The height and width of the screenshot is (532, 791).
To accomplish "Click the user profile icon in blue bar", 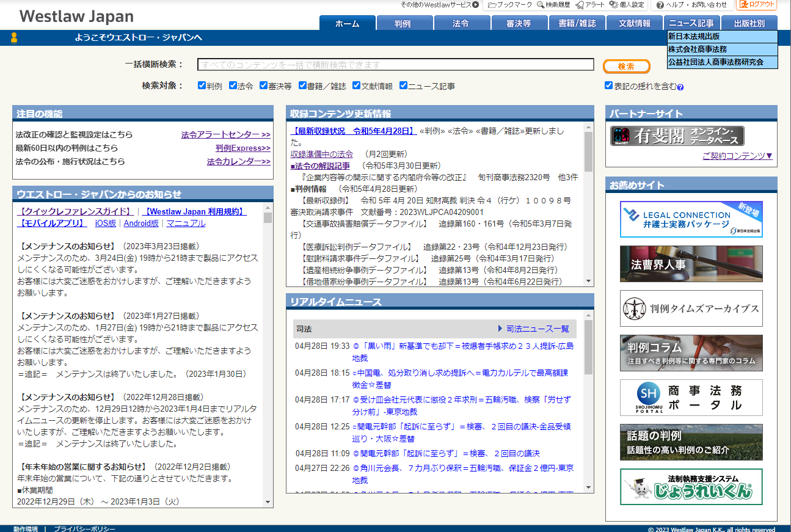I will click(14, 38).
